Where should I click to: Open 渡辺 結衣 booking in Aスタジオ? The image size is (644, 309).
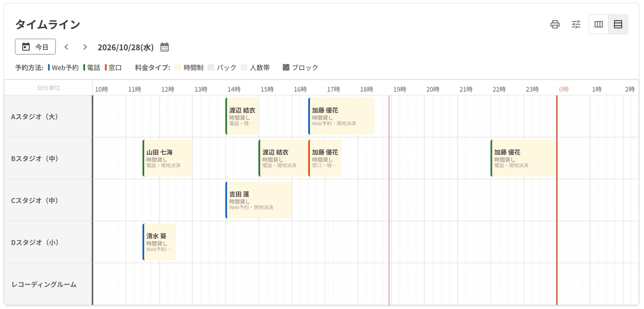pyautogui.click(x=242, y=116)
